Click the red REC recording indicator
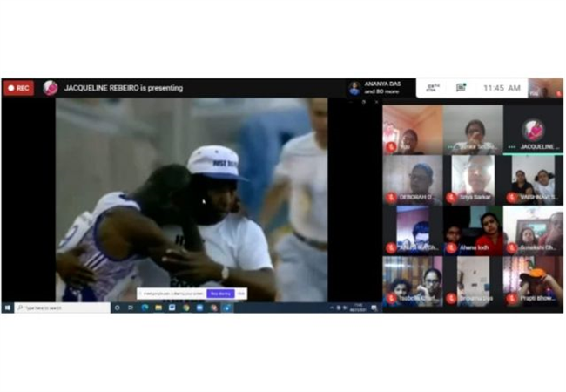The height and width of the screenshot is (392, 566). coord(19,88)
